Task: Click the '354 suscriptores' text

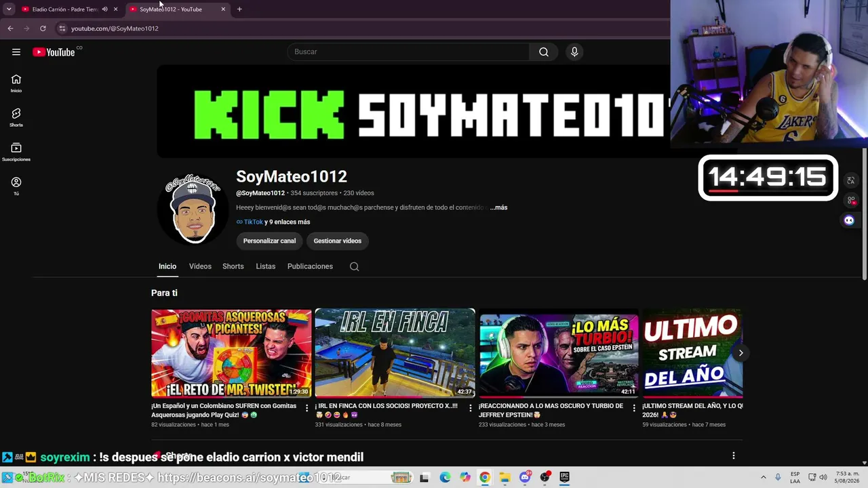Action: (x=314, y=193)
